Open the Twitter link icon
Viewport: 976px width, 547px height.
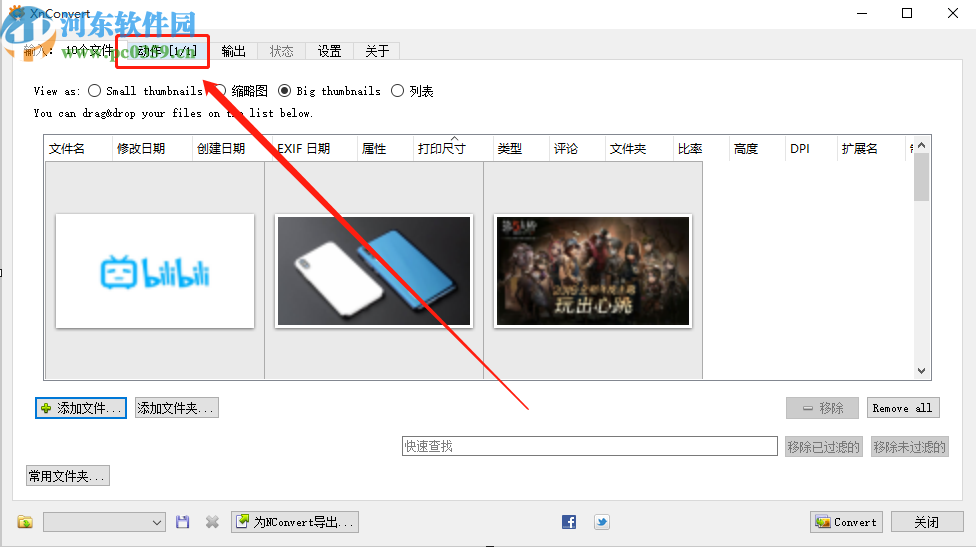(602, 522)
